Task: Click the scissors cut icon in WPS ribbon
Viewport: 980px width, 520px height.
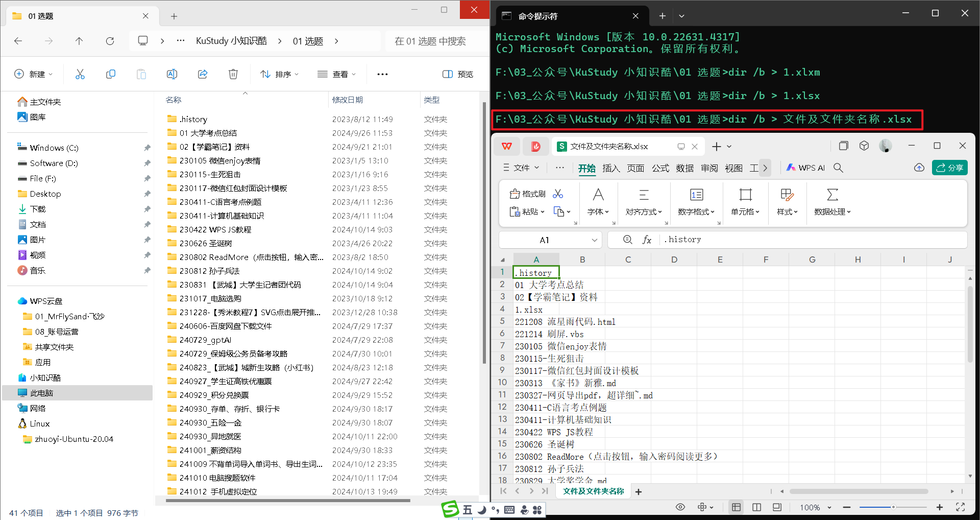Action: pos(558,194)
